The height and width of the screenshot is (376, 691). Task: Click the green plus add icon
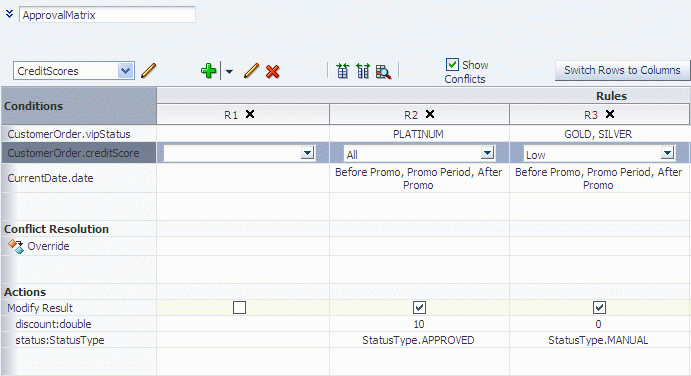tap(208, 71)
